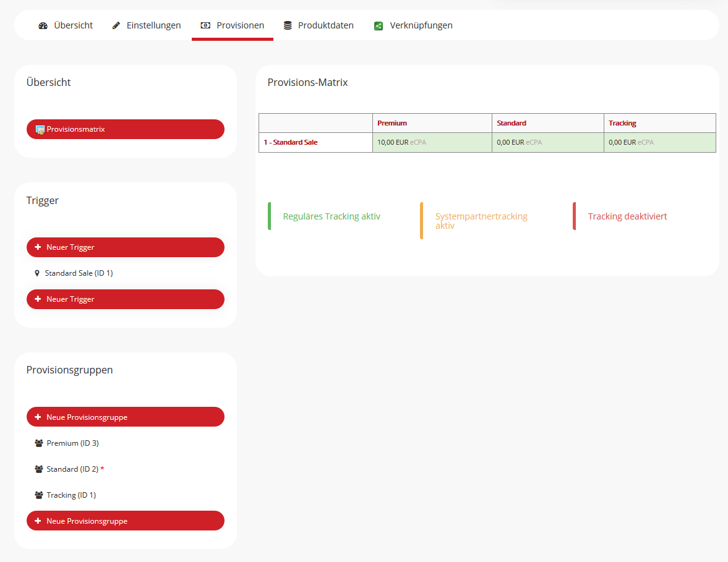The height and width of the screenshot is (562, 728).
Task: Select Standard (ID 2) provision group
Action: (72, 469)
